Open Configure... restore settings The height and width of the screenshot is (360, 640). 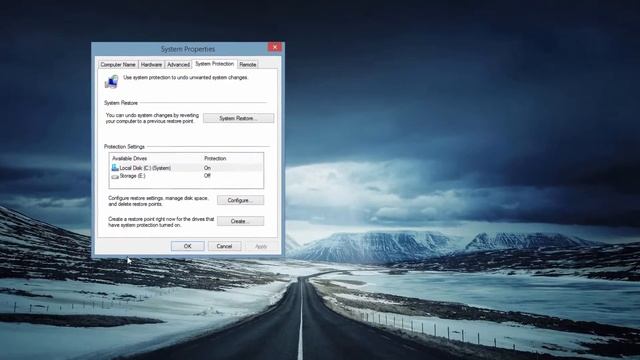click(x=240, y=200)
